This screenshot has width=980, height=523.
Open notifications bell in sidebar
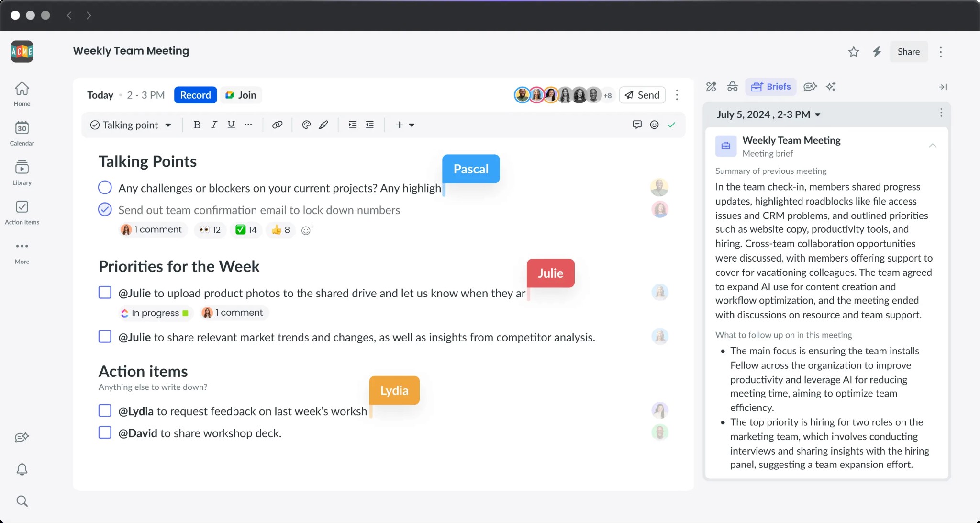(x=22, y=469)
